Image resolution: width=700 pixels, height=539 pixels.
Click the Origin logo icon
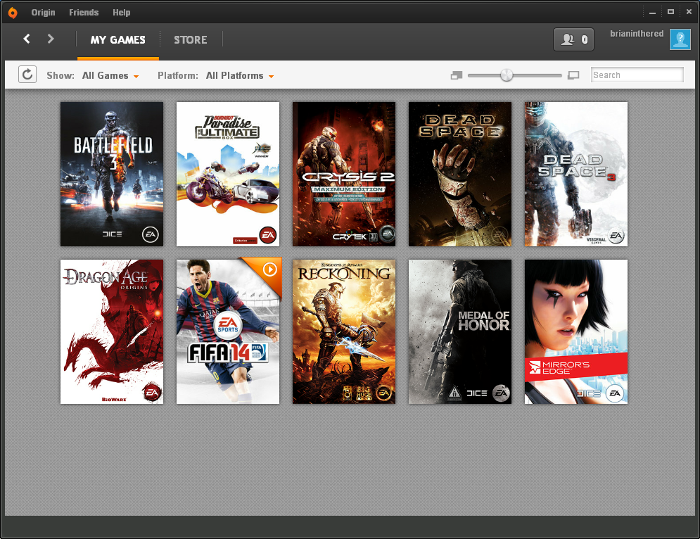(12, 13)
